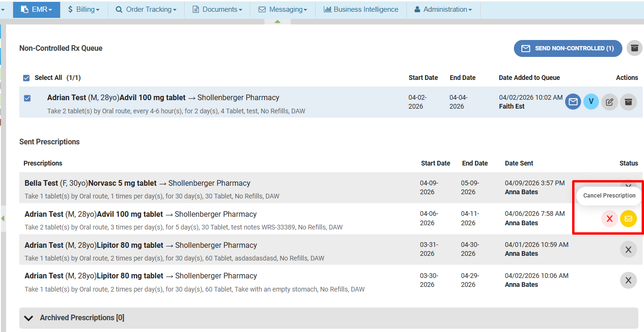Click the red X cancel prescription icon

tap(609, 219)
